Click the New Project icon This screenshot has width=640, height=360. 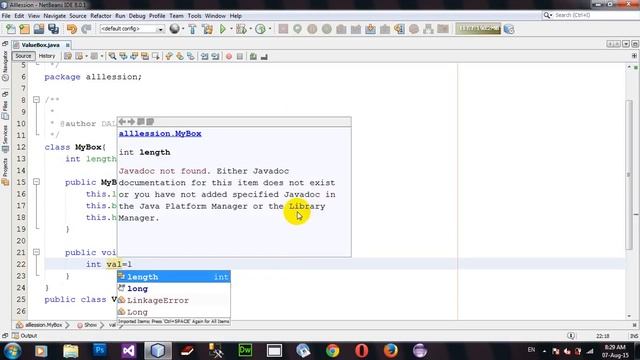tap(24, 29)
